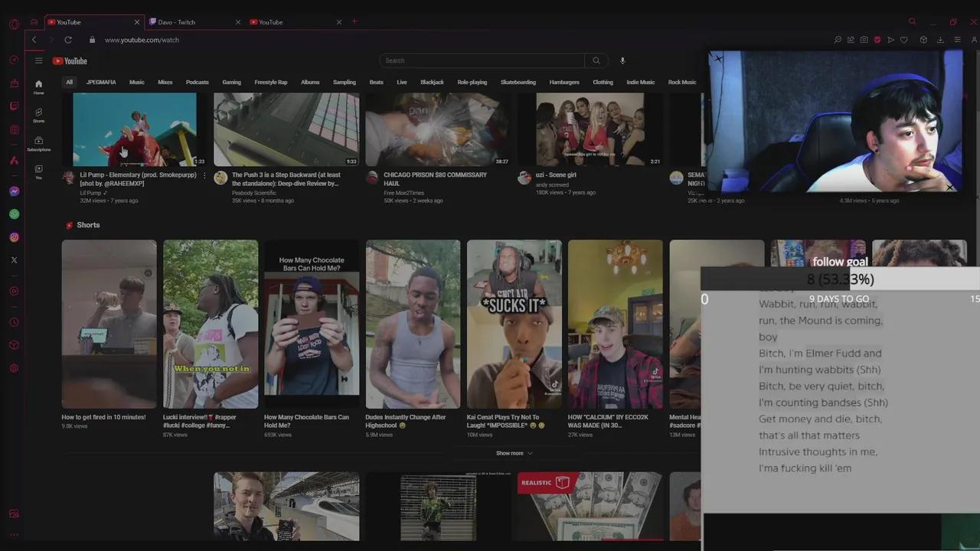
Task: Open History clock icon in Opera sidebar
Action: [x=14, y=322]
